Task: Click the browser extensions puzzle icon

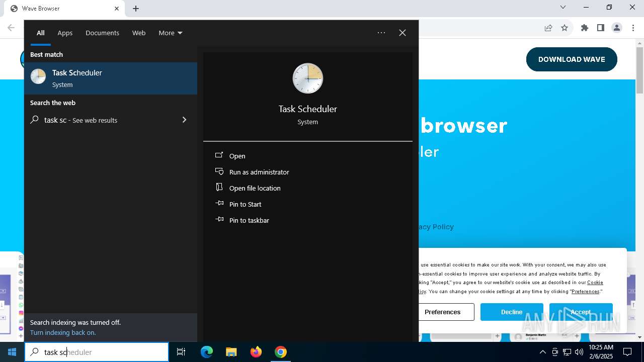Action: coord(585,28)
